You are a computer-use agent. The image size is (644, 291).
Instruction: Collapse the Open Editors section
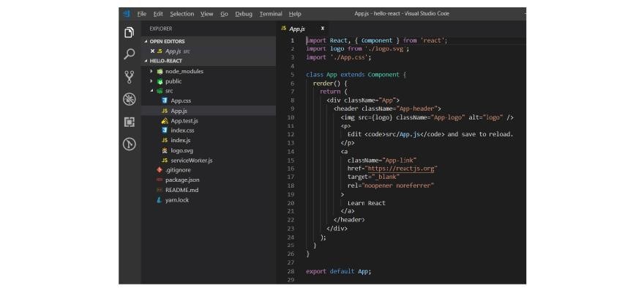pyautogui.click(x=146, y=42)
